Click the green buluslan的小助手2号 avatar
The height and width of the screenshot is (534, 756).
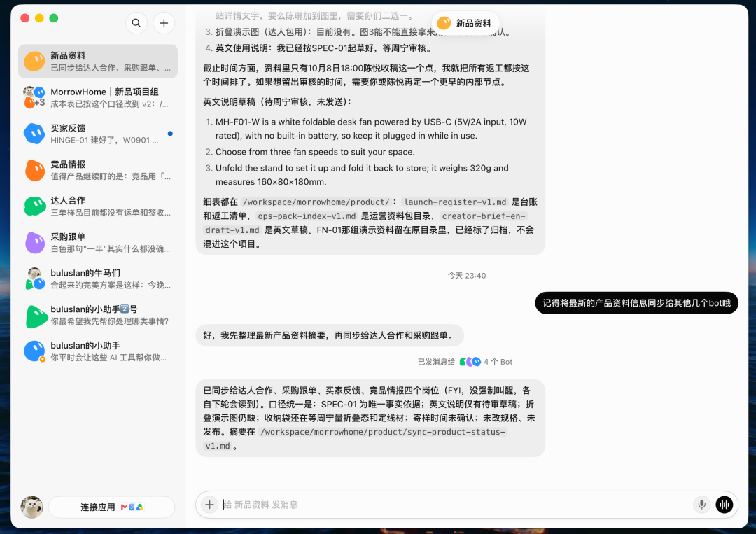coord(36,316)
